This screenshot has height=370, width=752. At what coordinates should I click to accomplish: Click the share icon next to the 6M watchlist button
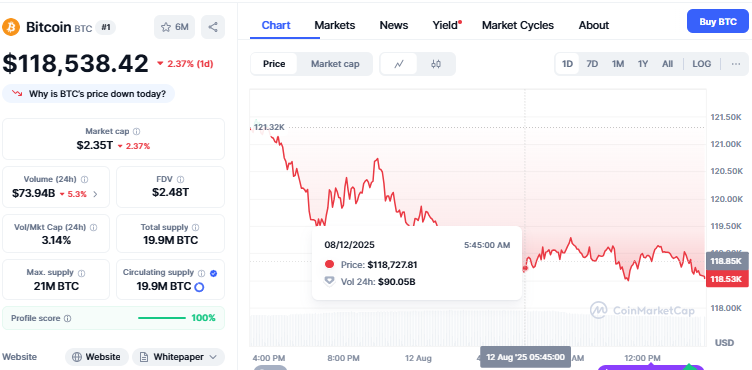[213, 27]
